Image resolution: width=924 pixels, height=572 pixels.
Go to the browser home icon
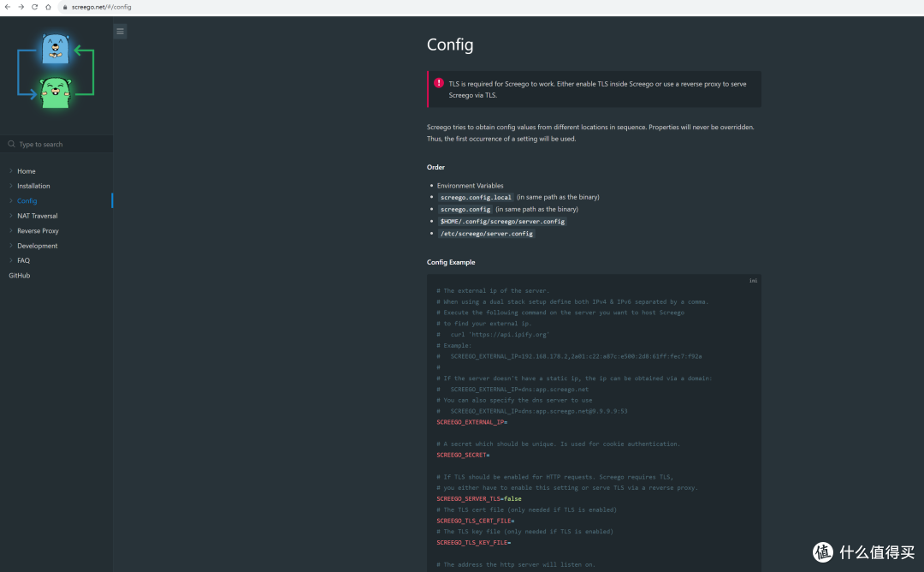click(49, 7)
